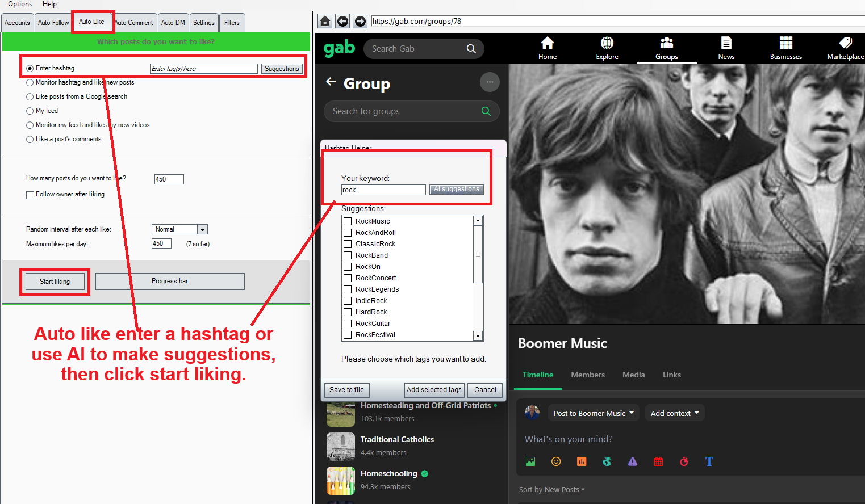Viewport: 865px width, 504px height.
Task: Open Marketplace in Gab navigation
Action: click(846, 48)
